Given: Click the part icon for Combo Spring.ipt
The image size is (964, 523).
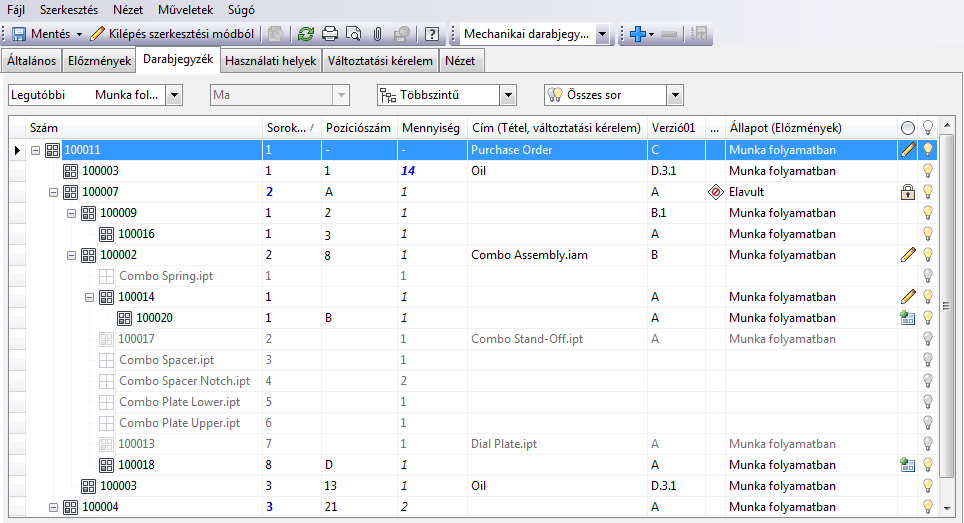Looking at the screenshot, I should pos(106,277).
